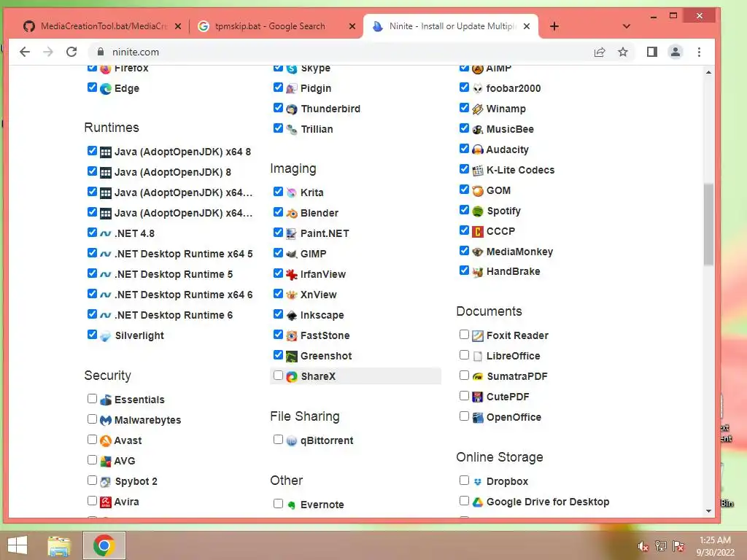The image size is (747, 560).
Task: Check the AVG checkbox
Action: 93,460
